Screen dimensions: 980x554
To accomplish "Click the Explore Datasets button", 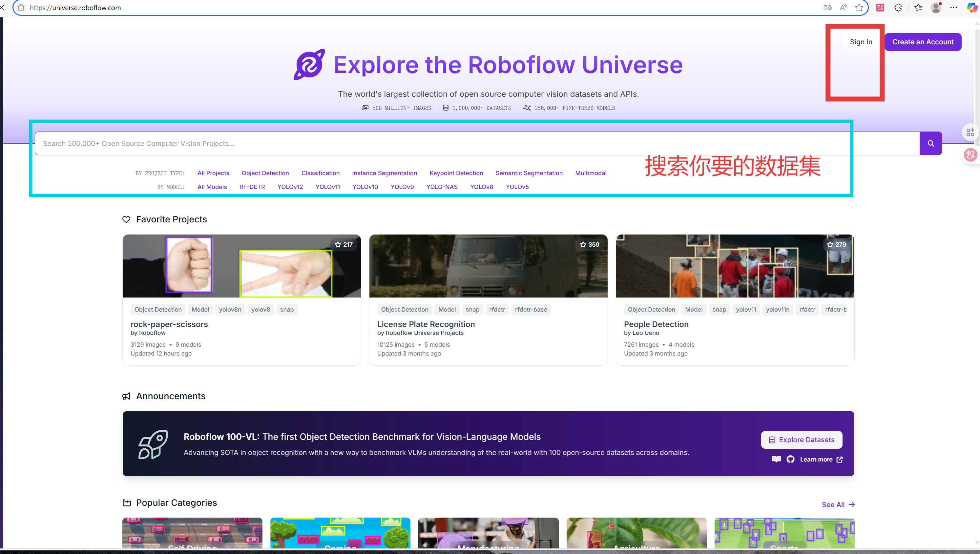I will tap(801, 440).
